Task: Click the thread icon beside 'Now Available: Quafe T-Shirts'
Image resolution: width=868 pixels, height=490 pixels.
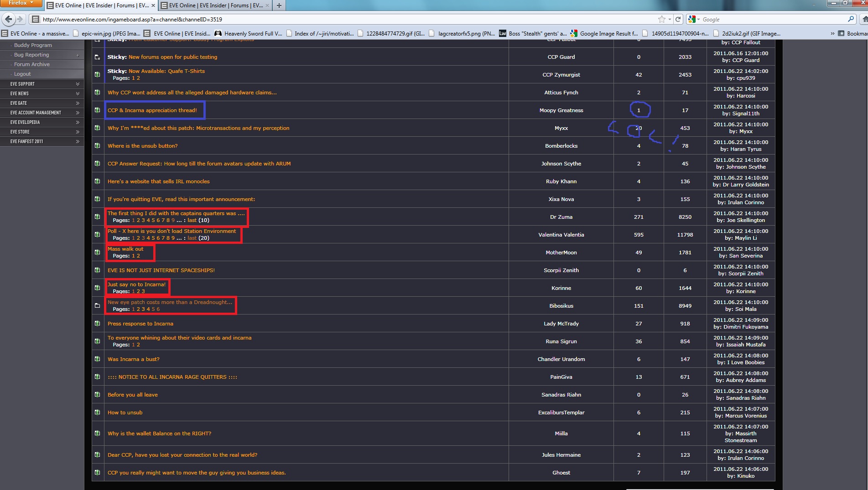Action: click(x=97, y=74)
